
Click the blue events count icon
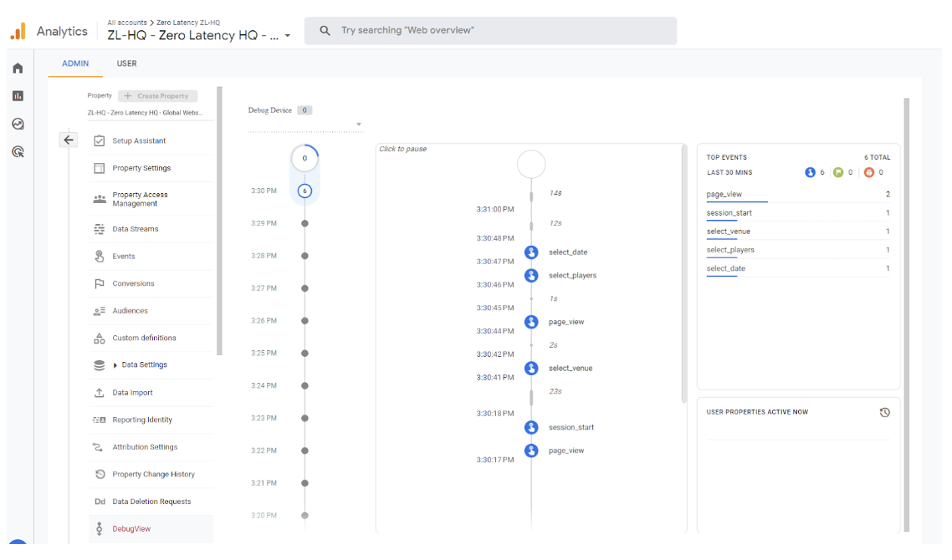810,172
